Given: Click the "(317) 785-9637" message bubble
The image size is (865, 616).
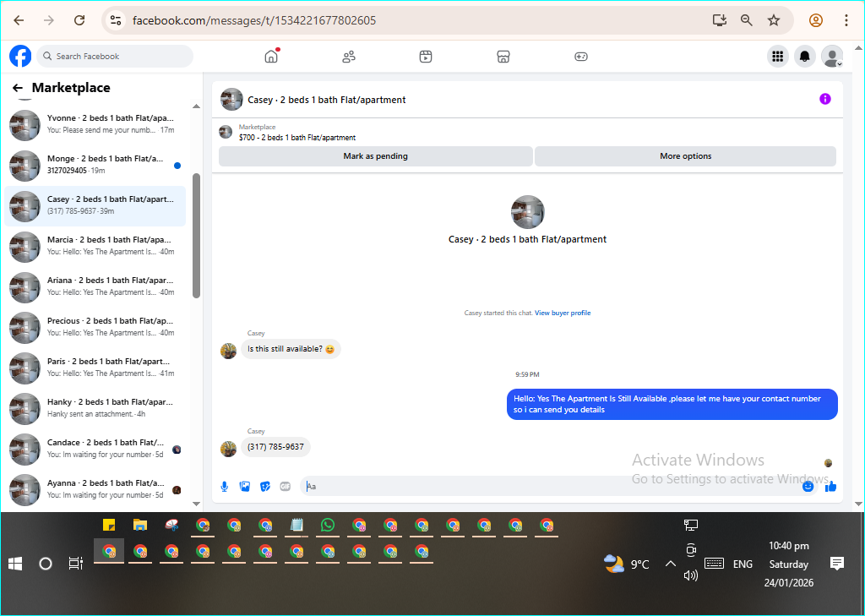Looking at the screenshot, I should [276, 447].
